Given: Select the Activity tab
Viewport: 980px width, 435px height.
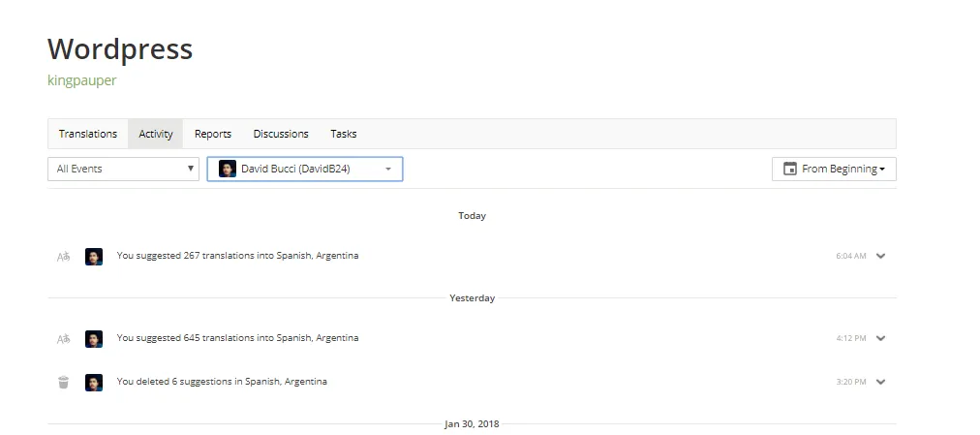Looking at the screenshot, I should [x=156, y=134].
